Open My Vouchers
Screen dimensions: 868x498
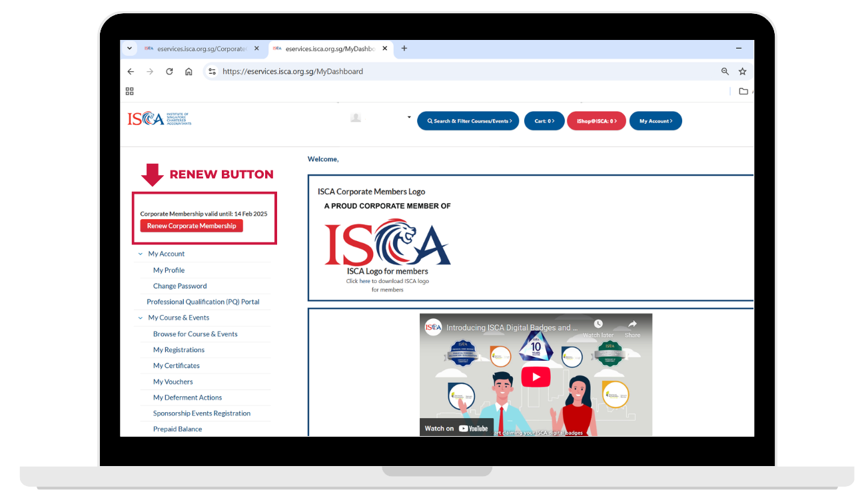pyautogui.click(x=173, y=382)
